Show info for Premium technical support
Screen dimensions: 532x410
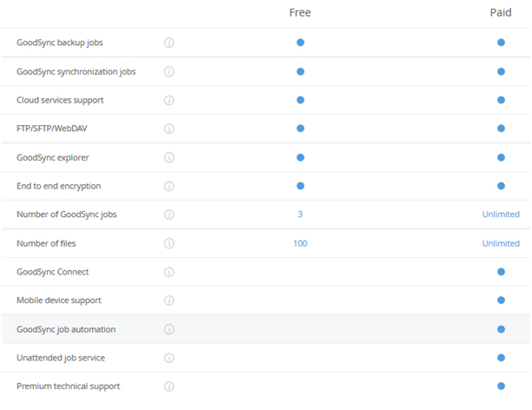pyautogui.click(x=169, y=387)
